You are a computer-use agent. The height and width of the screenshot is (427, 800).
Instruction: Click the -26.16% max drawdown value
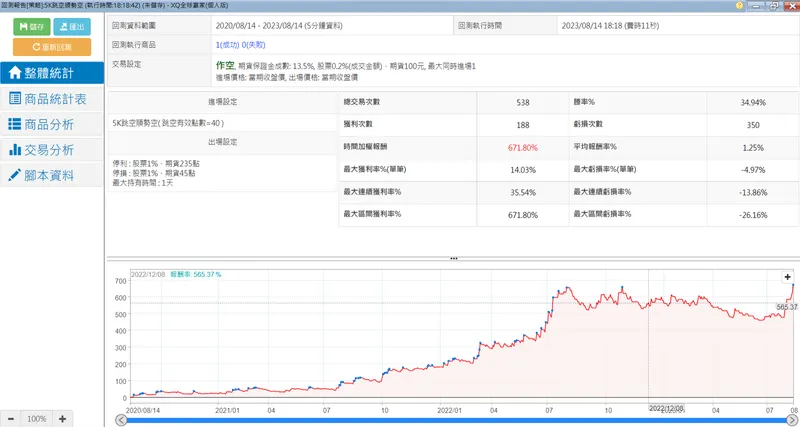tap(753, 215)
